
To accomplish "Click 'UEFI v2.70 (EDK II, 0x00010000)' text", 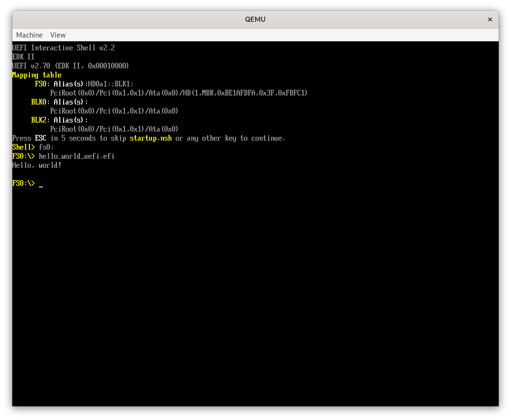I will point(70,66).
